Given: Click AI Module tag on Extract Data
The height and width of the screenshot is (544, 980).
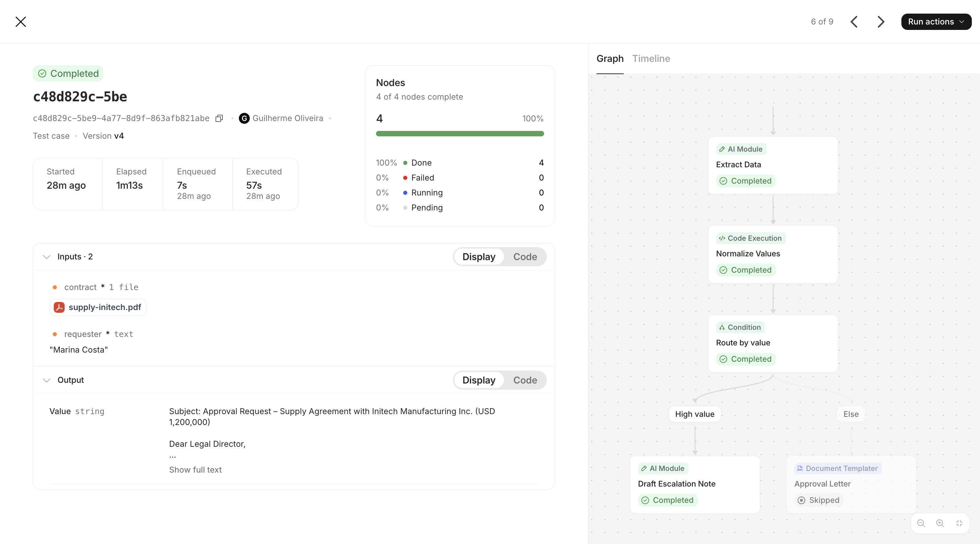Looking at the screenshot, I should [741, 149].
